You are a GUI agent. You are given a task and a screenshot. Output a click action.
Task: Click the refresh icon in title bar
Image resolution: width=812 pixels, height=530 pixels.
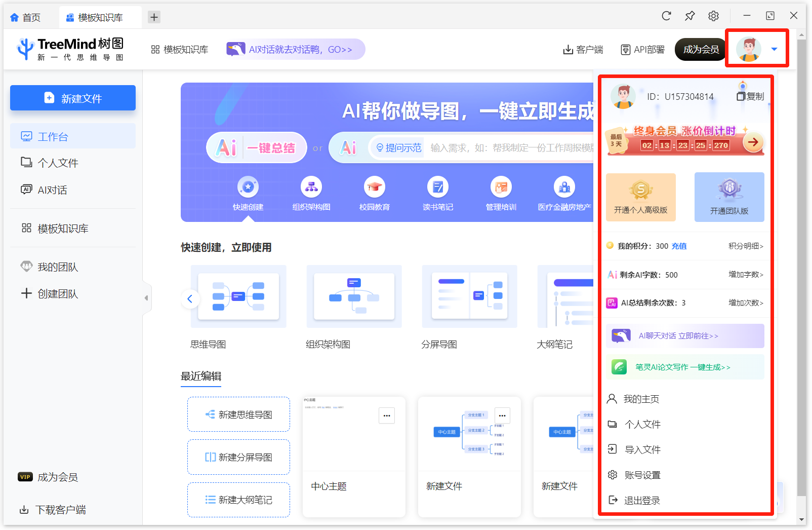click(666, 16)
